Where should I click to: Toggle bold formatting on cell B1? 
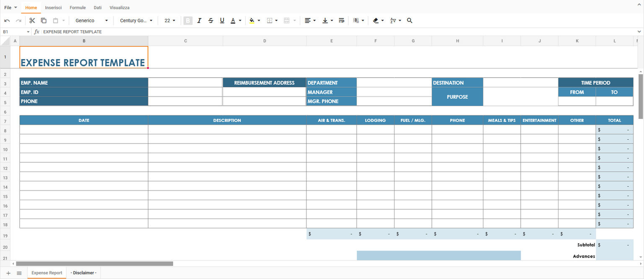click(188, 20)
